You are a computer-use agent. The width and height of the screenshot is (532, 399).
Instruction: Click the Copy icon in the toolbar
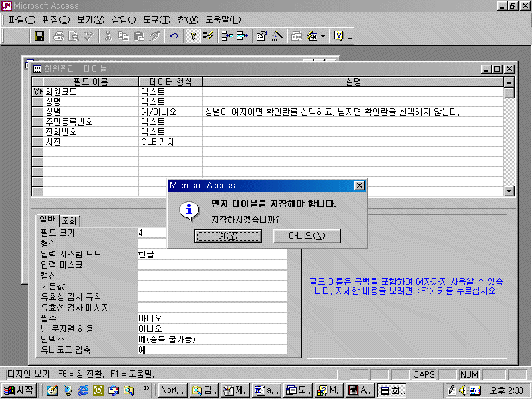[x=124, y=36]
